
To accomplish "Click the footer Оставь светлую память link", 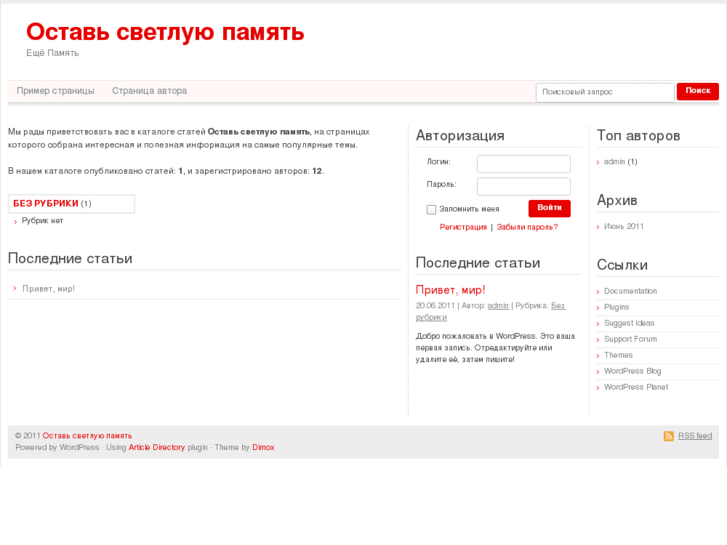I will click(87, 436).
